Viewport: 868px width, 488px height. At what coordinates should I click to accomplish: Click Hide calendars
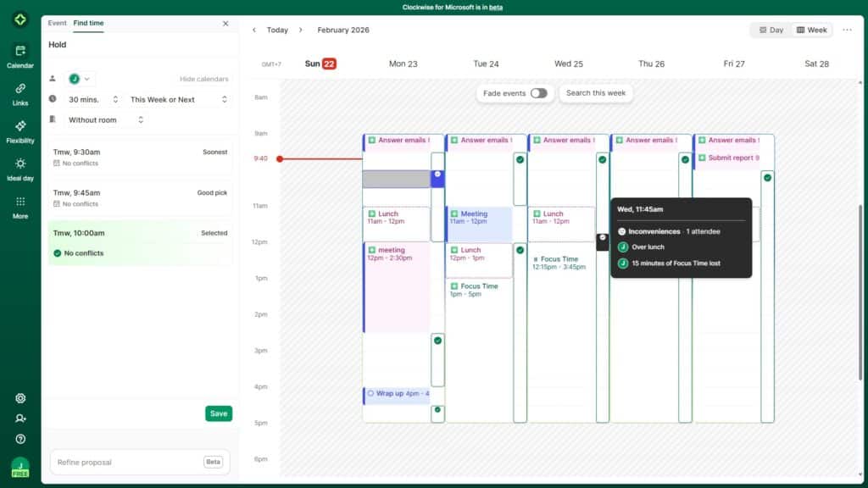point(206,78)
